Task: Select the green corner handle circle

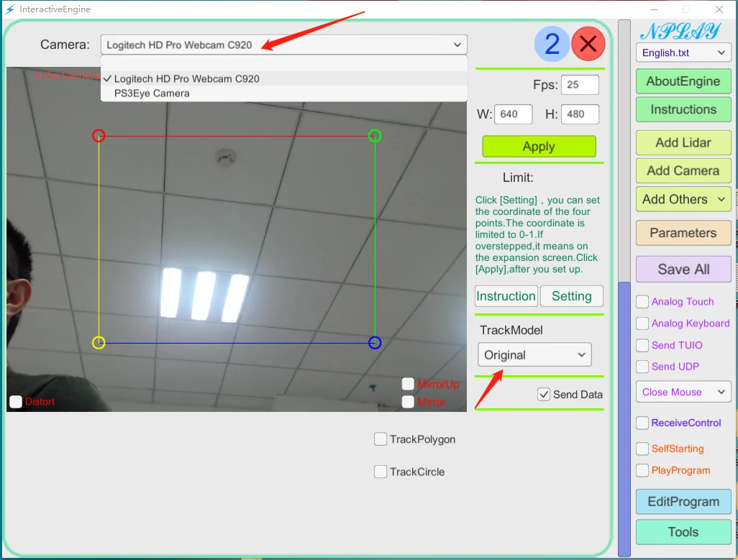Action: pyautogui.click(x=375, y=136)
